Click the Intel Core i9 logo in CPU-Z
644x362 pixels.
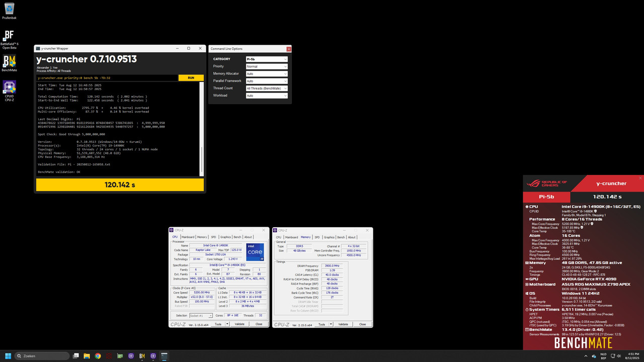(255, 252)
